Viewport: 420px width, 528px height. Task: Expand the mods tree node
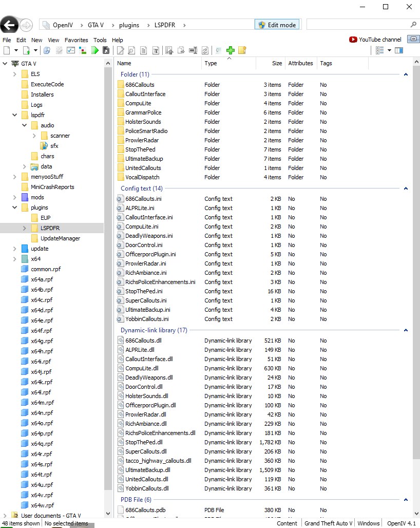[14, 197]
